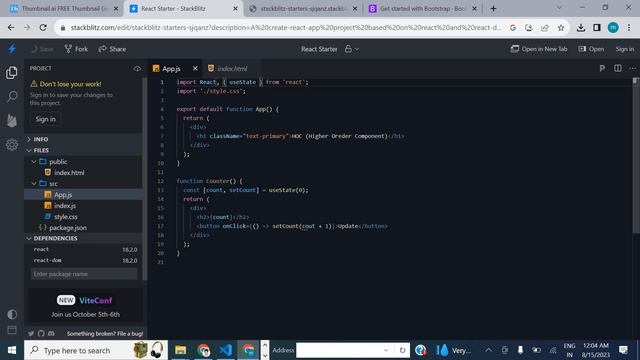Open the Windows Start menu
This screenshot has height=360, width=640.
pos(12,350)
